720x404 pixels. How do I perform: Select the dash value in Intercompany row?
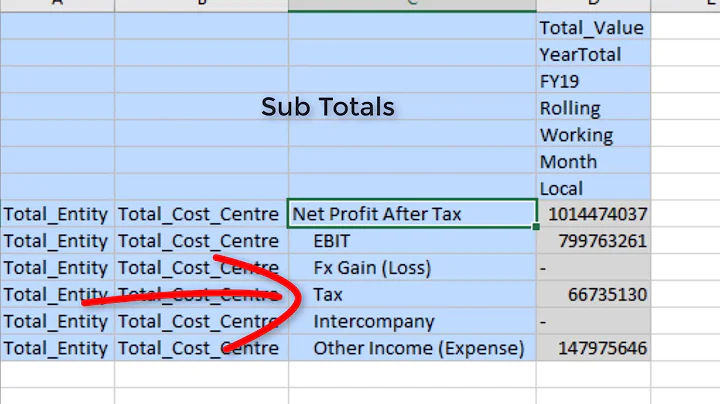tap(593, 321)
